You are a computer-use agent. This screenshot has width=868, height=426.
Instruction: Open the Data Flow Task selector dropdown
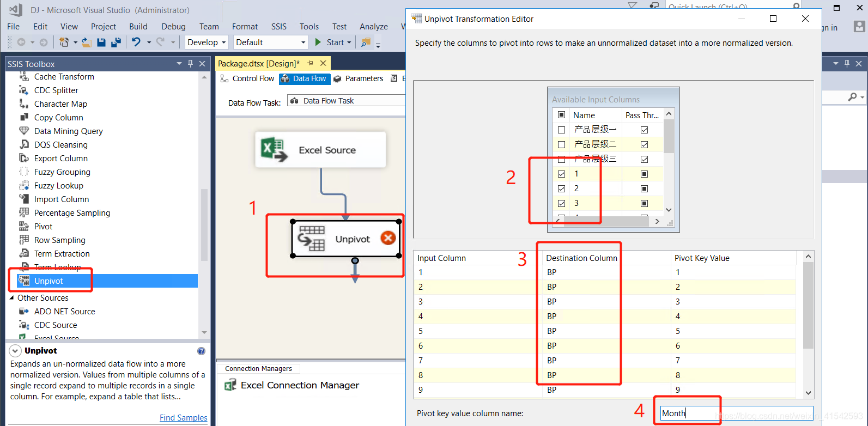[347, 101]
